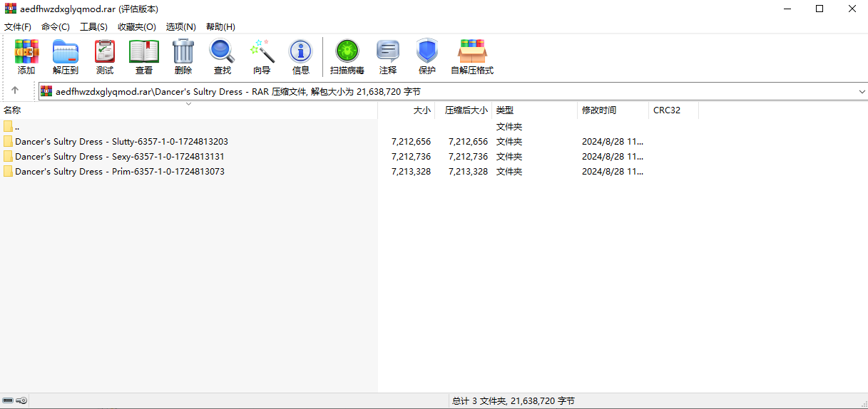Viewport: 868px width, 409px height.
Task: Click the 解压到 (Extract to) toolbar icon
Action: pos(66,51)
